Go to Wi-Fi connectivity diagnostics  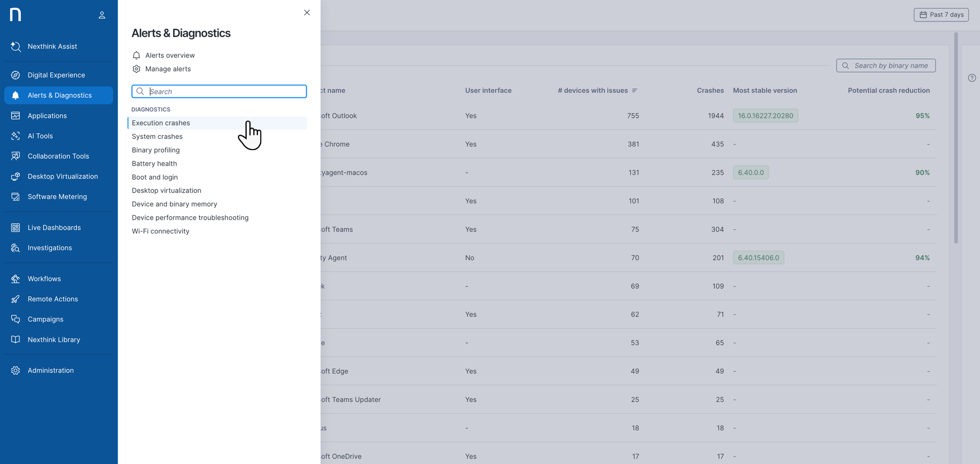point(160,231)
